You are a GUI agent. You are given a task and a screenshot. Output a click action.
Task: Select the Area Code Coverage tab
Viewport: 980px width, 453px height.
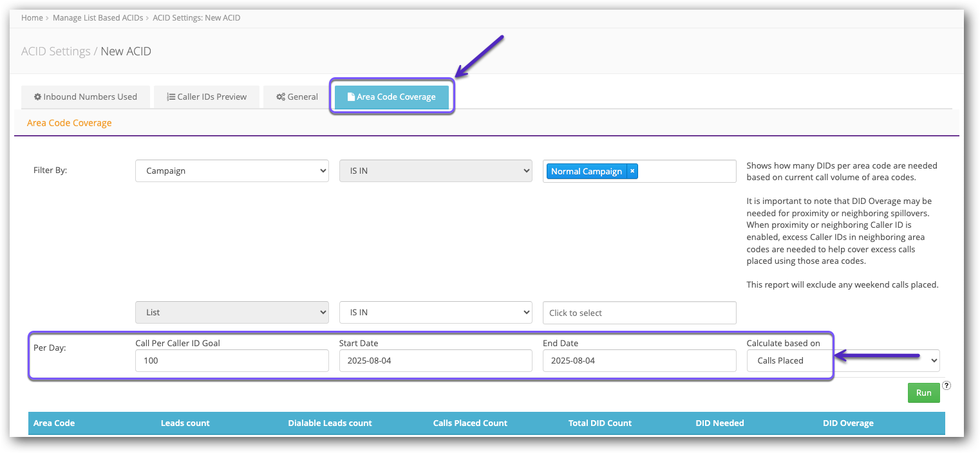click(x=391, y=97)
